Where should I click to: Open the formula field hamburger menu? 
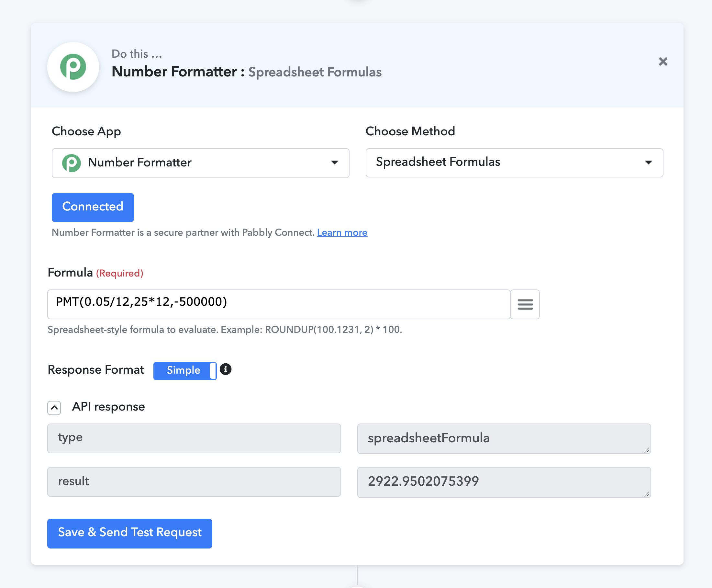click(x=525, y=304)
